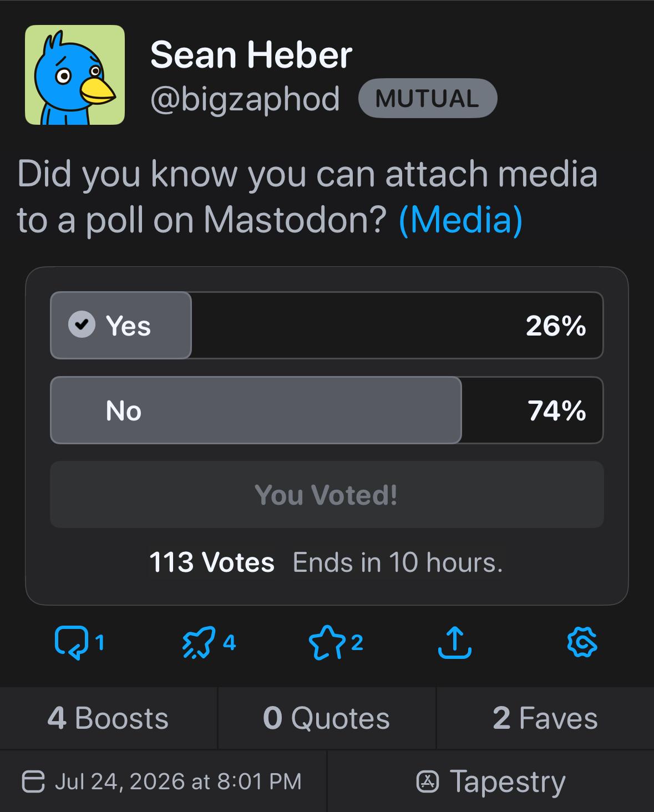The image size is (654, 812).
Task: Open the share sheet with the upload arrow icon
Action: tap(455, 642)
